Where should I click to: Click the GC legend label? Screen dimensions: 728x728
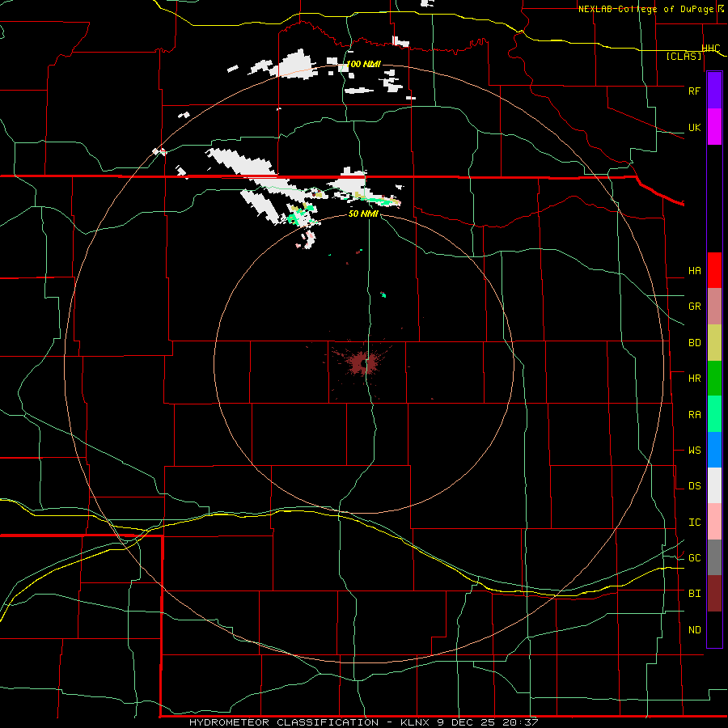[x=694, y=558]
